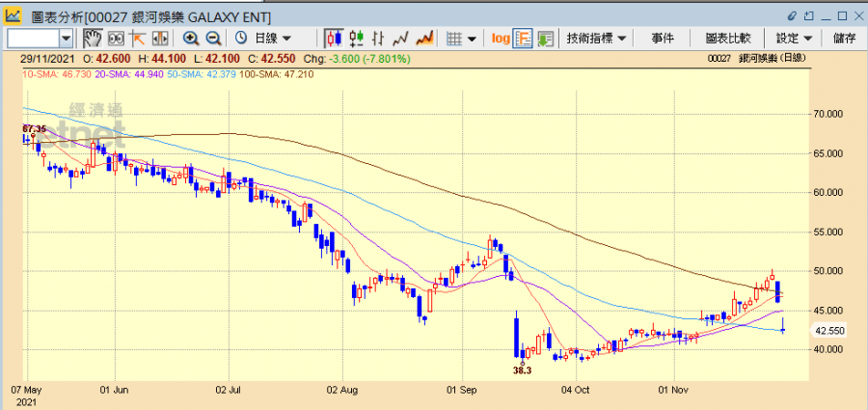Save the chart with 儲存

tap(844, 39)
